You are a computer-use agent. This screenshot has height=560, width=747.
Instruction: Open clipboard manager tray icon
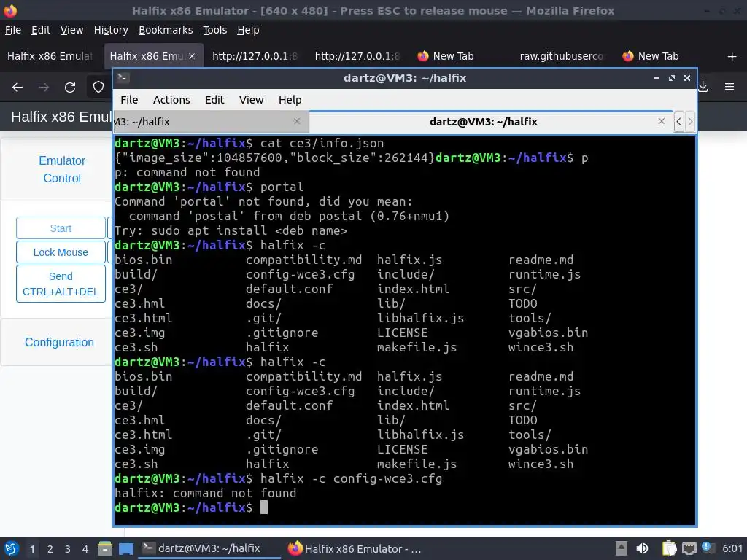click(x=670, y=548)
